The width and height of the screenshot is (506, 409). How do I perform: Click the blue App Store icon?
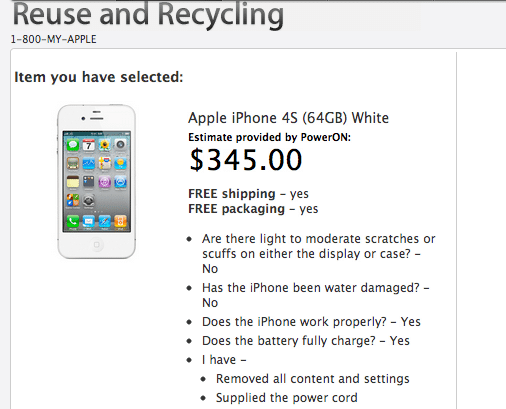coord(120,182)
